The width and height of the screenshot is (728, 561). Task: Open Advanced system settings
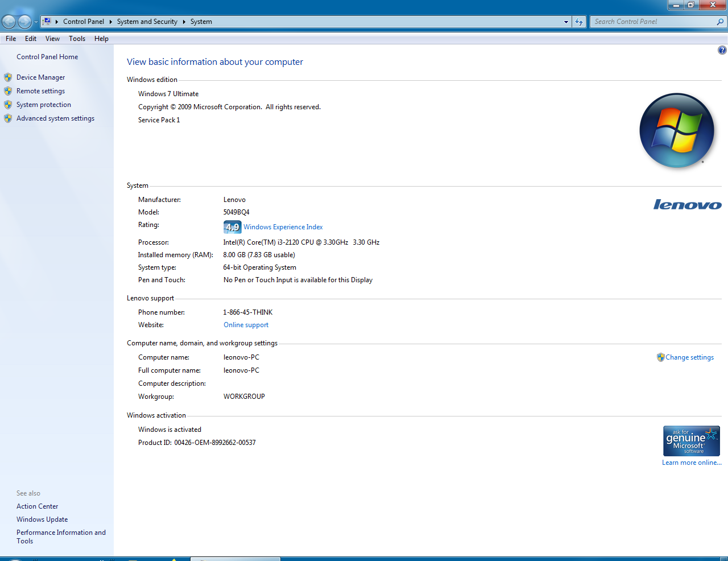click(55, 118)
